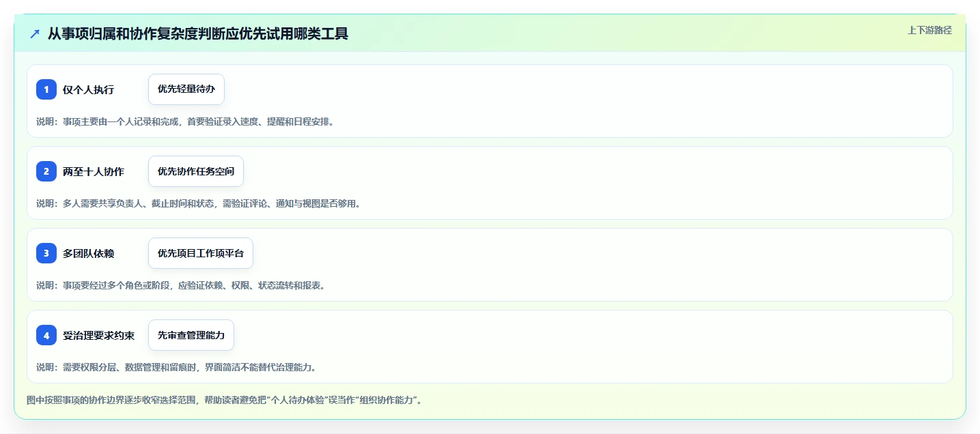Click the 上下游路径 label
Image resolution: width=980 pixels, height=434 pixels.
point(929,30)
